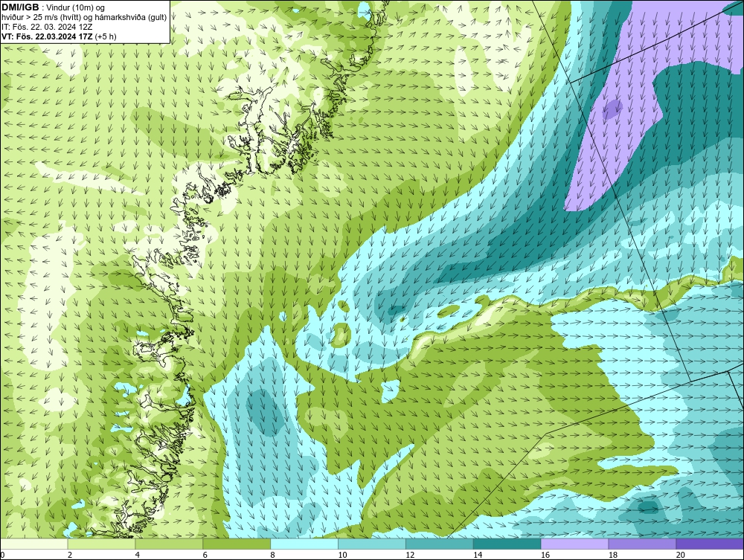Click the 'Vindur (10m) og' label
The image size is (744, 560).
coord(76,7)
